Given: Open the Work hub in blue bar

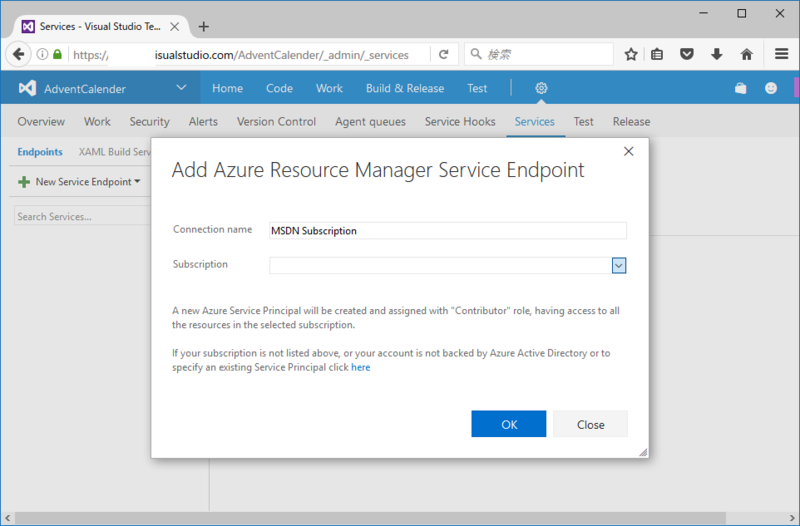Looking at the screenshot, I should 329,88.
